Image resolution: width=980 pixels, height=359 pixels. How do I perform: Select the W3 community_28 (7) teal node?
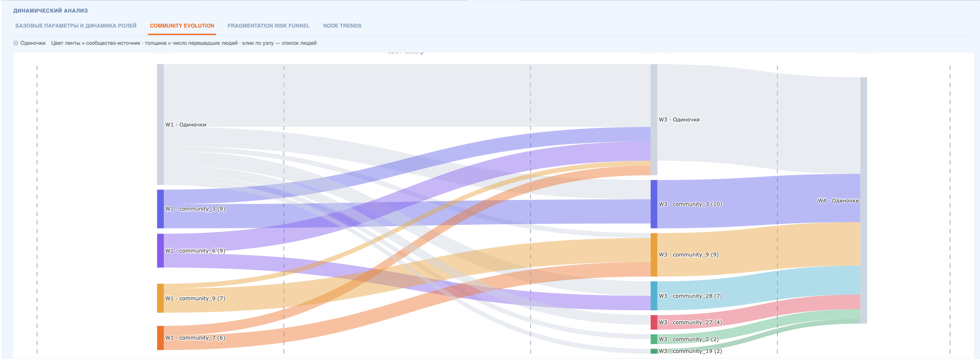click(x=653, y=296)
